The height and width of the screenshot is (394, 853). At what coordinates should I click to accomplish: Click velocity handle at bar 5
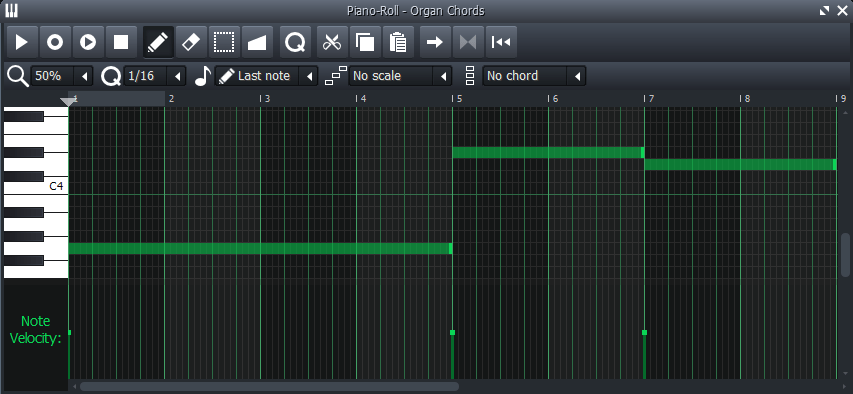453,333
